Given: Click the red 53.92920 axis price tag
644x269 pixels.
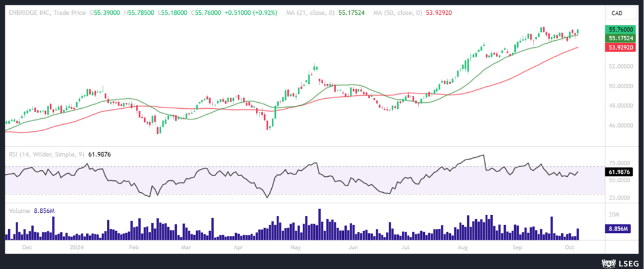Looking at the screenshot, I should coord(620,47).
